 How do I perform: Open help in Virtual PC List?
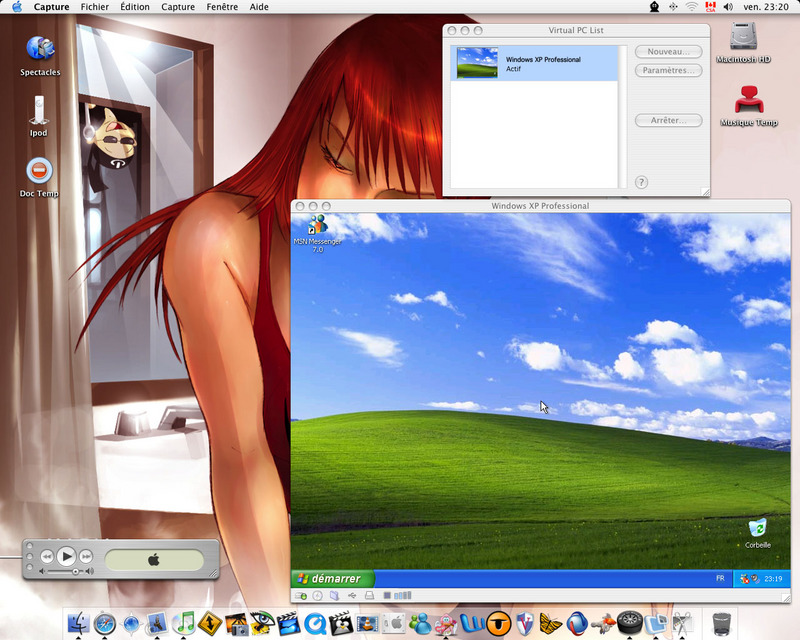pos(641,182)
